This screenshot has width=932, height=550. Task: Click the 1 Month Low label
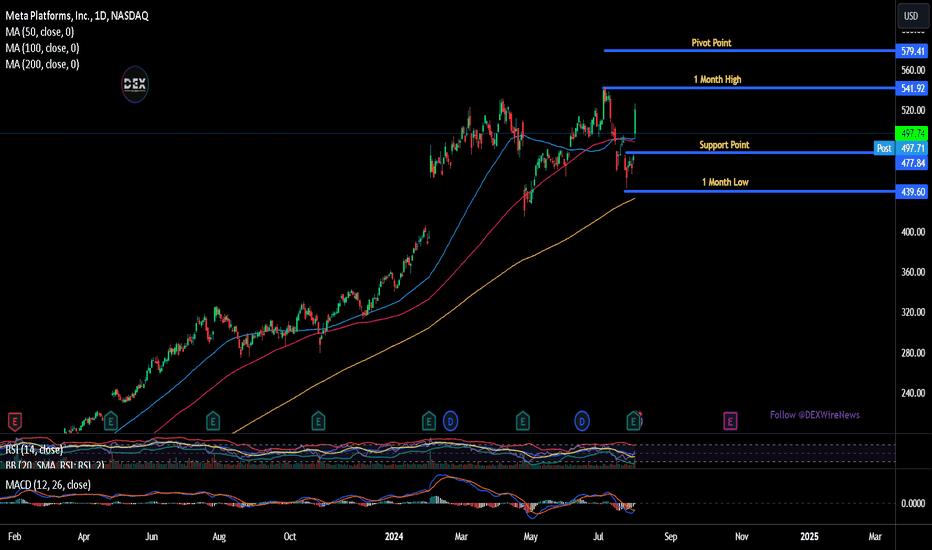725,183
